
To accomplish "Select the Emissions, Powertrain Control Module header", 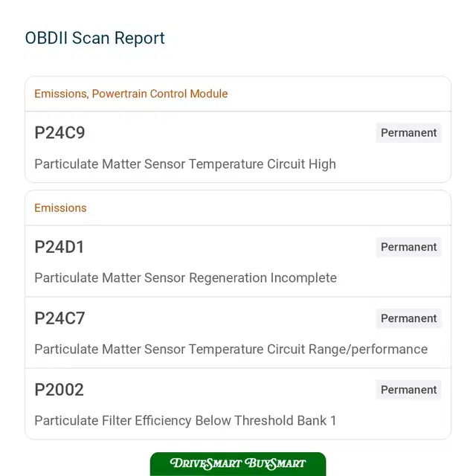I will tap(131, 94).
